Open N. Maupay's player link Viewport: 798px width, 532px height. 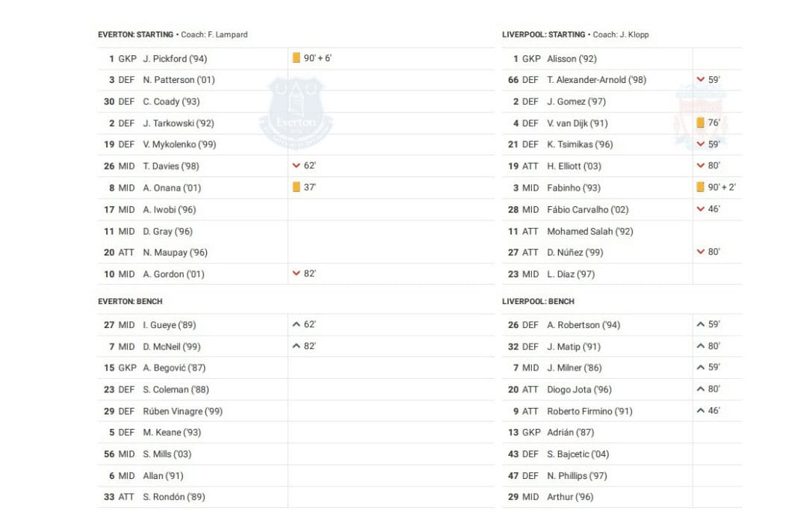[175, 253]
